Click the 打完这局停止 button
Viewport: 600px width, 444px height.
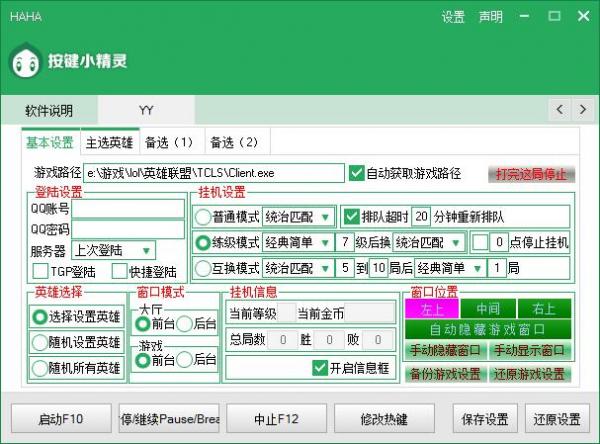(x=532, y=175)
